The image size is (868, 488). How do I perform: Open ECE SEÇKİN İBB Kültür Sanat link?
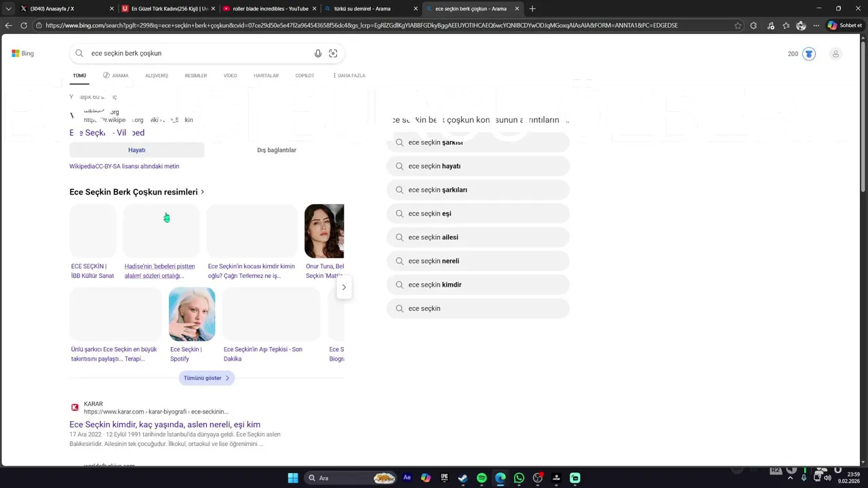tap(93, 271)
